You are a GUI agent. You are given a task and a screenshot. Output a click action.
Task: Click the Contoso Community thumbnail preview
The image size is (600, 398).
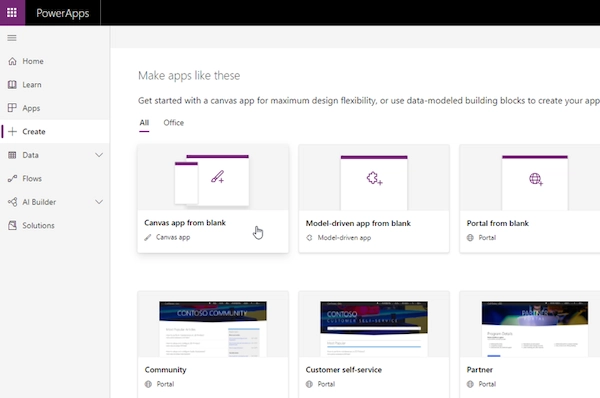(213, 329)
